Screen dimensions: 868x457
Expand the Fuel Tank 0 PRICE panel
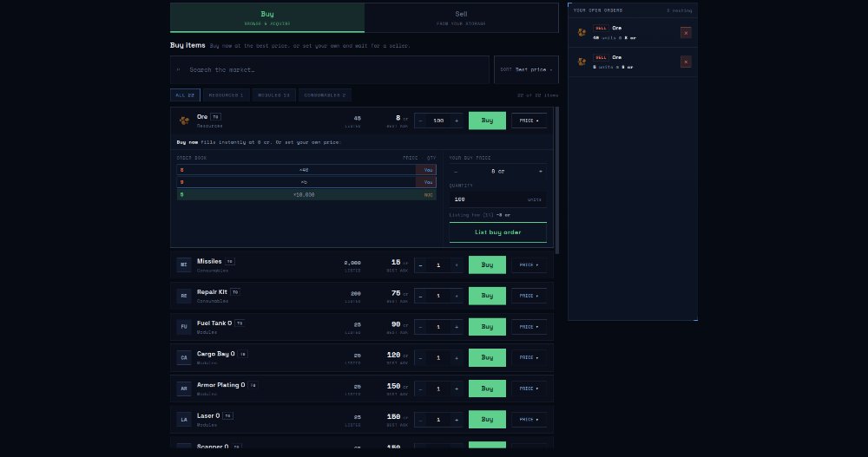529,327
